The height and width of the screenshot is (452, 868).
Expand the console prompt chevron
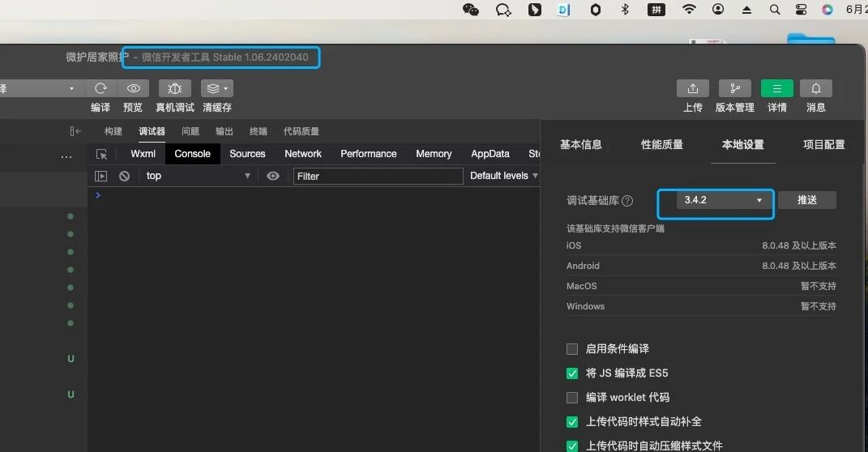pyautogui.click(x=98, y=195)
